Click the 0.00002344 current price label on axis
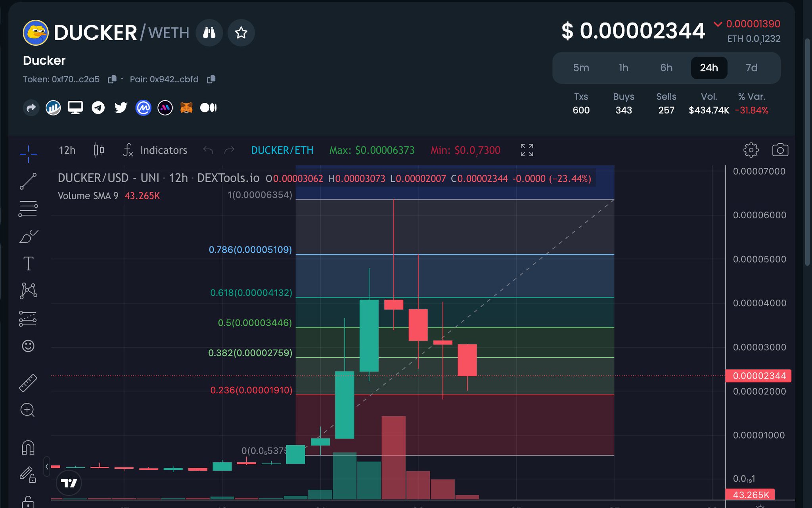The width and height of the screenshot is (812, 508). click(x=758, y=376)
